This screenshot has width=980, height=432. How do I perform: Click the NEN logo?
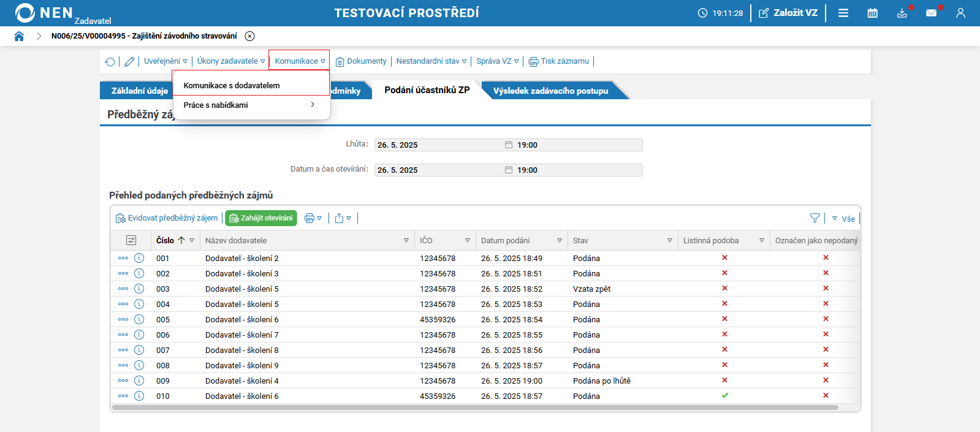click(44, 13)
